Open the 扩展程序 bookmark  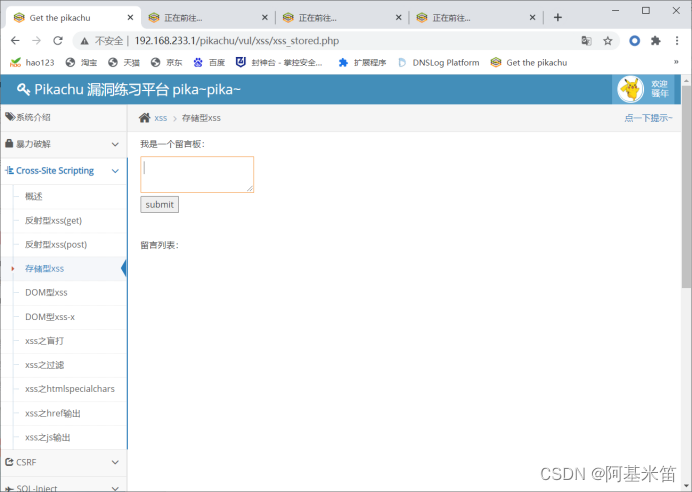(x=362, y=63)
